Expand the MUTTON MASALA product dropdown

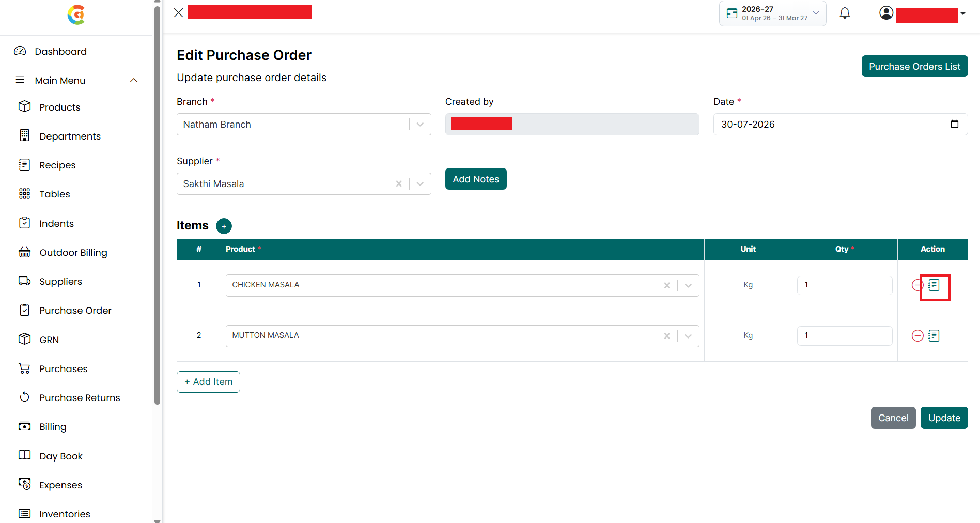click(x=688, y=336)
